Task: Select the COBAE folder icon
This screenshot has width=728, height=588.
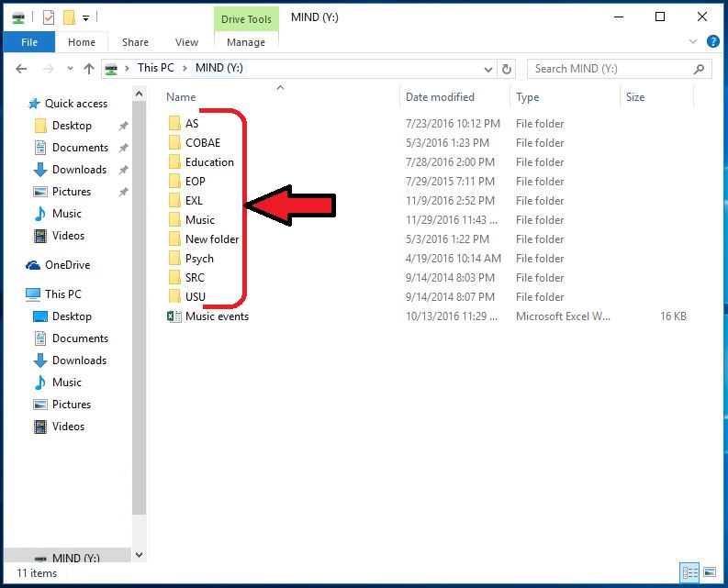Action: click(174, 143)
